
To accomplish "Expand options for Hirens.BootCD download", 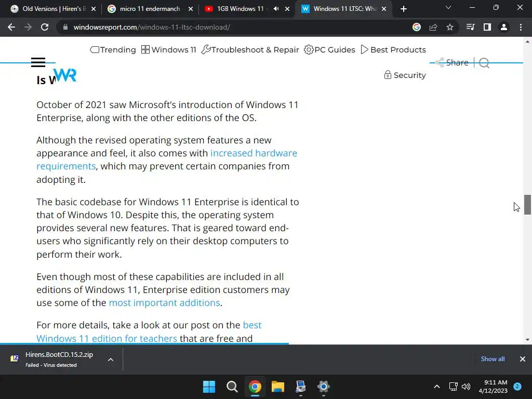I will (x=111, y=360).
